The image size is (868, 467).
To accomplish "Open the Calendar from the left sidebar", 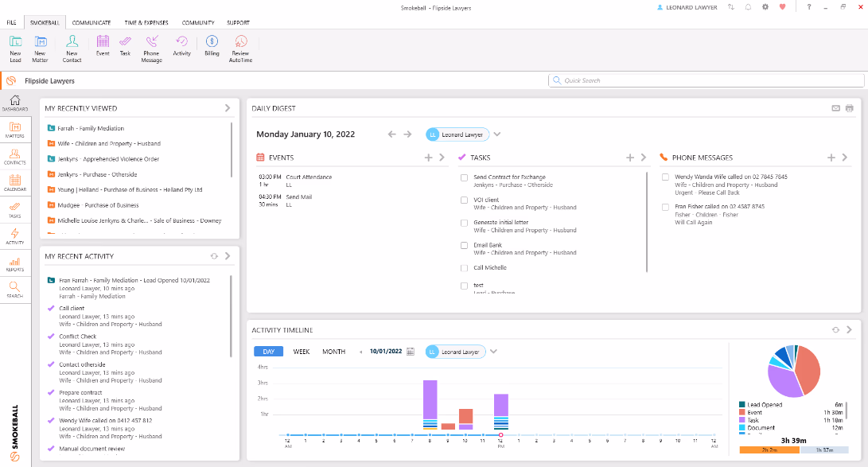I will tap(14, 181).
